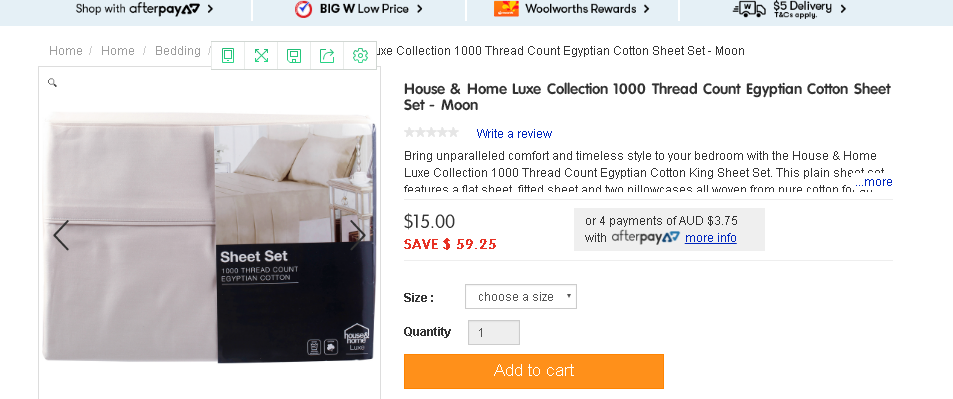Open BIG W Low Price banner
The height and width of the screenshot is (399, 953).
pyautogui.click(x=359, y=9)
